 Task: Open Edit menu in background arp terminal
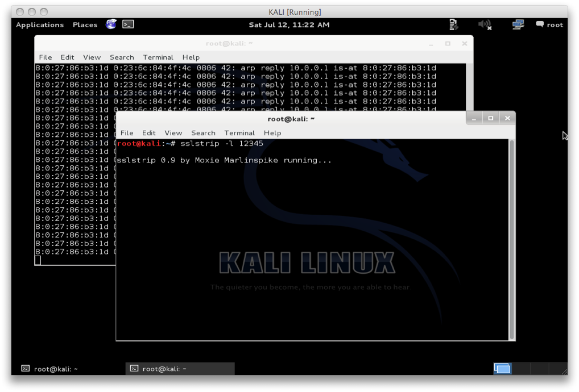point(67,57)
